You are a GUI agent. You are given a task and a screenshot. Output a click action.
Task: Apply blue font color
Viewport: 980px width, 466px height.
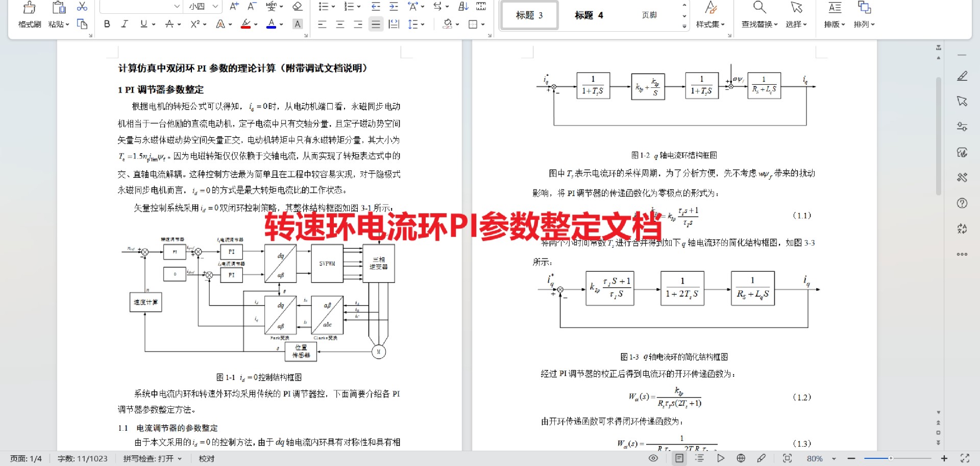(271, 24)
